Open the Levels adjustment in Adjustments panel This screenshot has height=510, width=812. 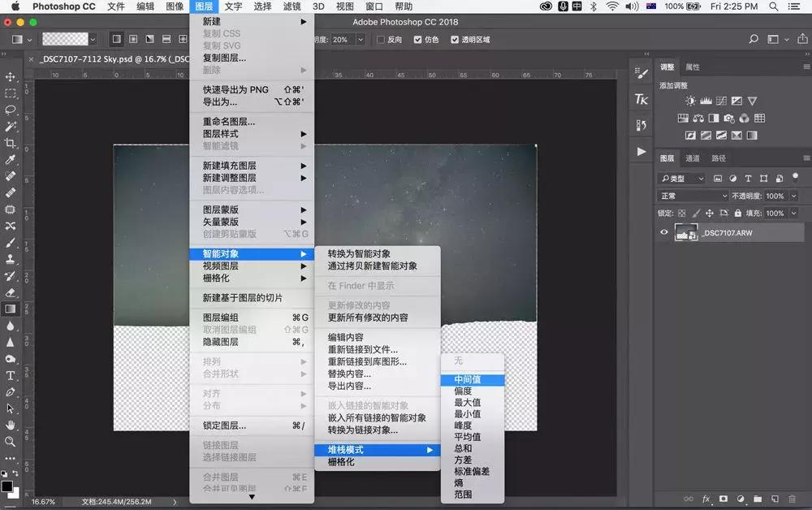point(706,100)
